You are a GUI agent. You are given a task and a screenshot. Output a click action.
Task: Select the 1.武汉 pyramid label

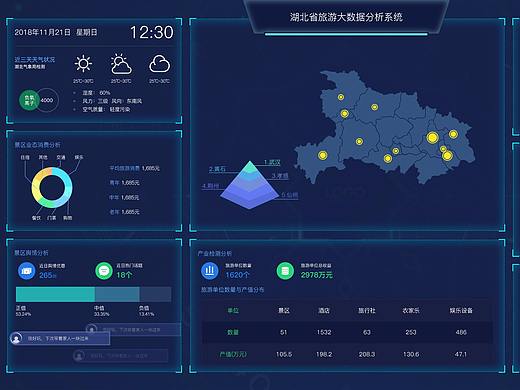(272, 162)
